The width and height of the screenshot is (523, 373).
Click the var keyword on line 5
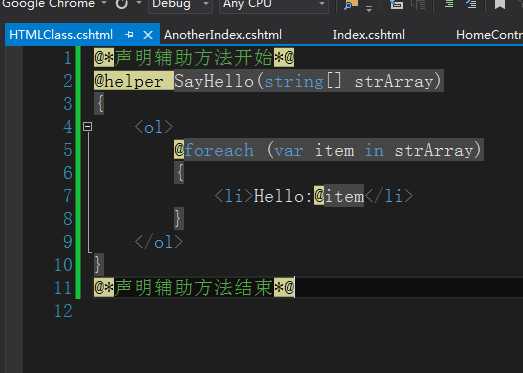pos(289,150)
